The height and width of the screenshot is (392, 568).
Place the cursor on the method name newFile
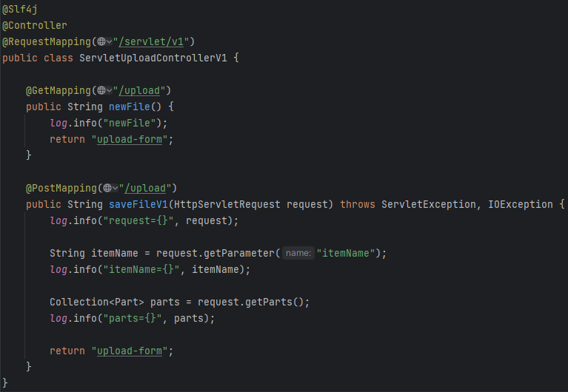coord(130,107)
